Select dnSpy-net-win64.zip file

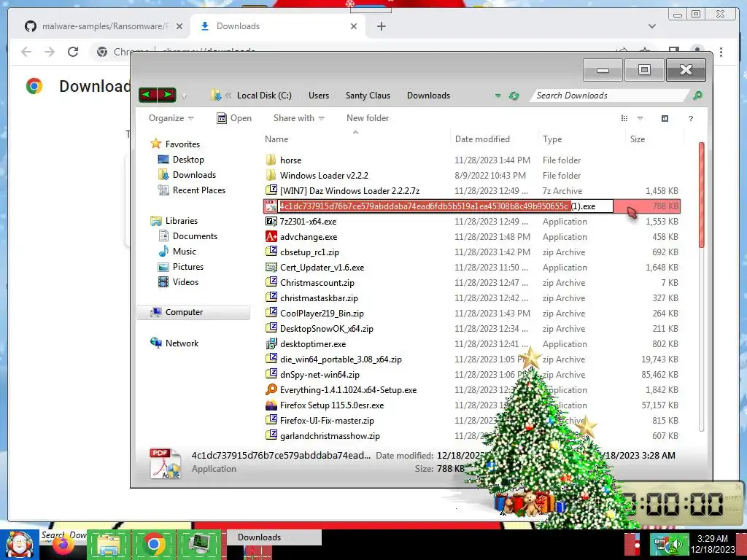[x=320, y=374]
